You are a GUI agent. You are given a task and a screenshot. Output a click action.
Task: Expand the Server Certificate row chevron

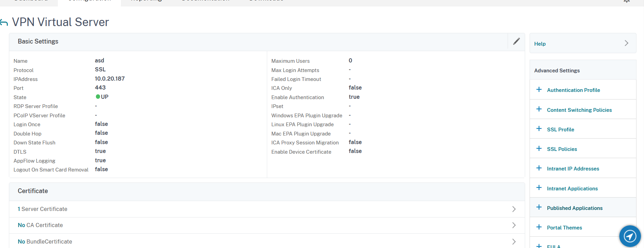(x=513, y=209)
